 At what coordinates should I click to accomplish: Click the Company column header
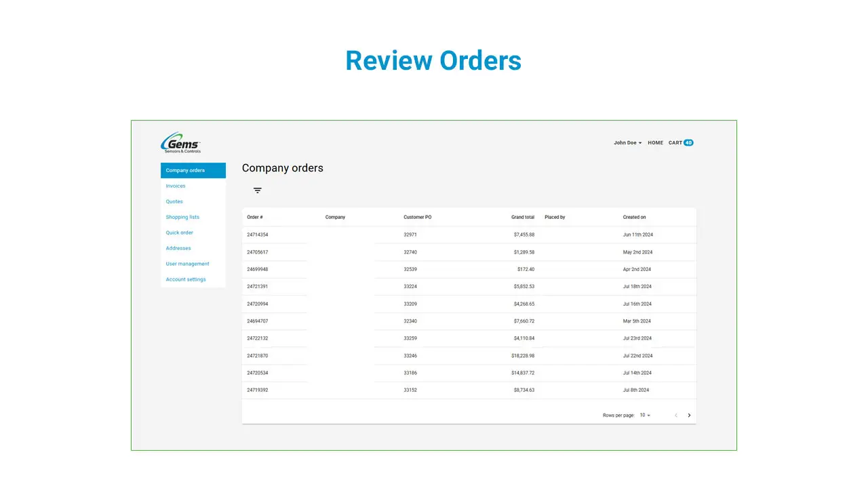(x=335, y=218)
